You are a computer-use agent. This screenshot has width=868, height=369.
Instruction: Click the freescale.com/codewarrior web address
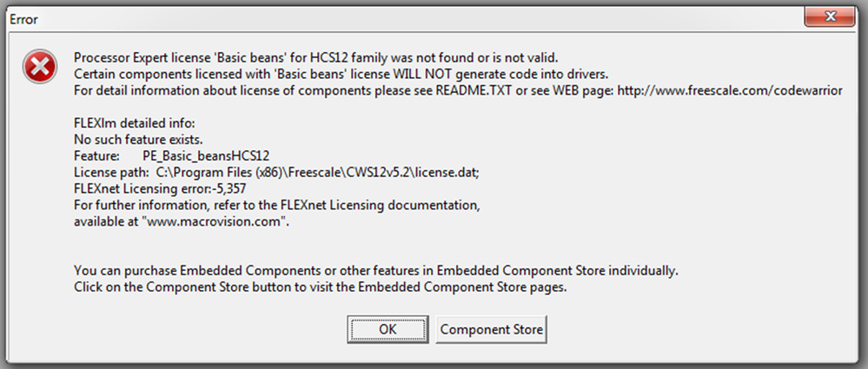[729, 90]
